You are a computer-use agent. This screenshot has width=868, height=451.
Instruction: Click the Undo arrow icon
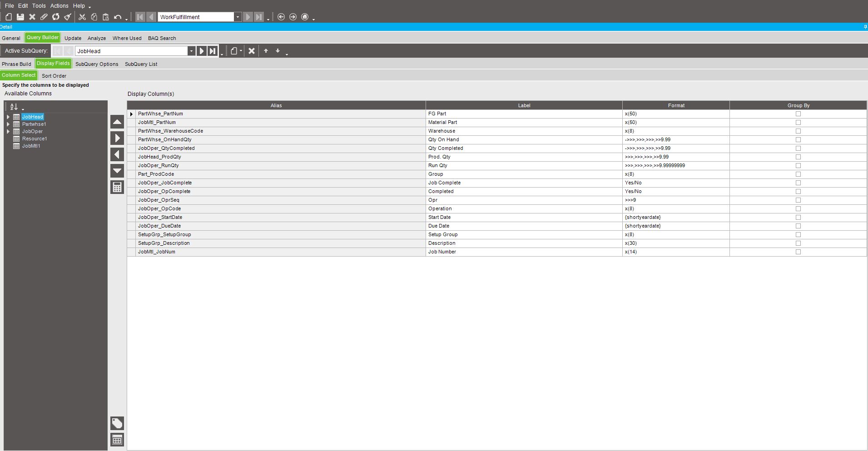pos(118,17)
